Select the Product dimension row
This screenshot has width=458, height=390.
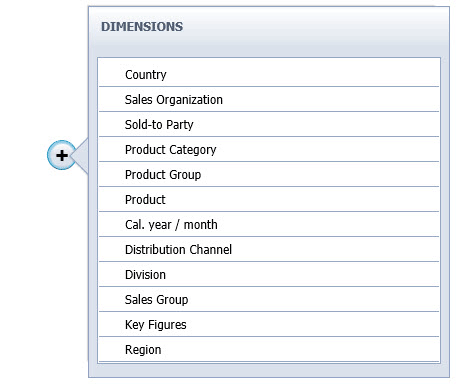click(x=269, y=199)
